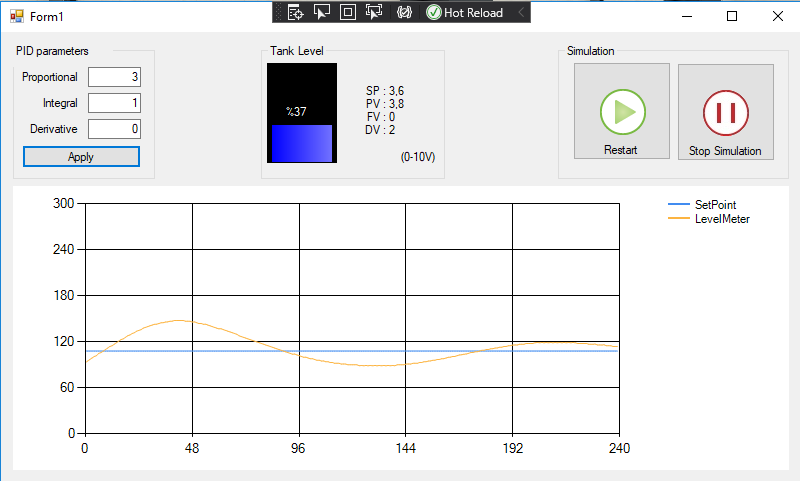This screenshot has height=481, width=800.
Task: Click the x-axis label '96'
Action: point(298,448)
